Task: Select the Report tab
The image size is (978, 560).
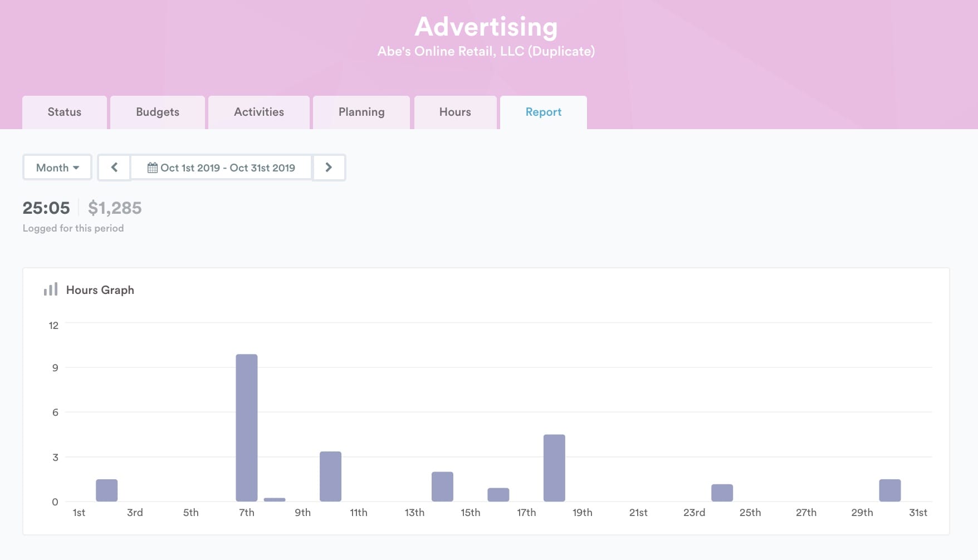Action: coord(544,112)
